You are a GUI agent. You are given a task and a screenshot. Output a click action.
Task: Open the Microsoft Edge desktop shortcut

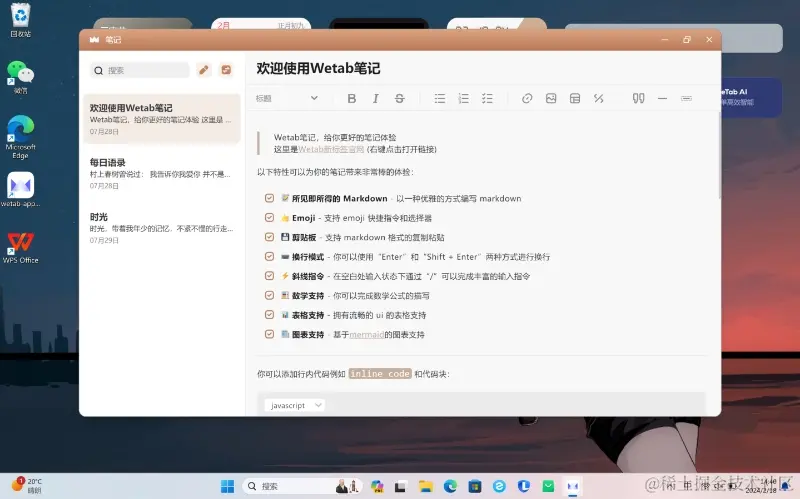(20, 137)
